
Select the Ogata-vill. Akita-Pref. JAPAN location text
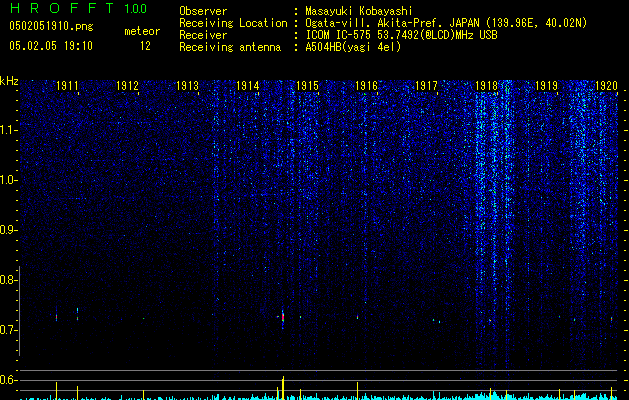446,23
